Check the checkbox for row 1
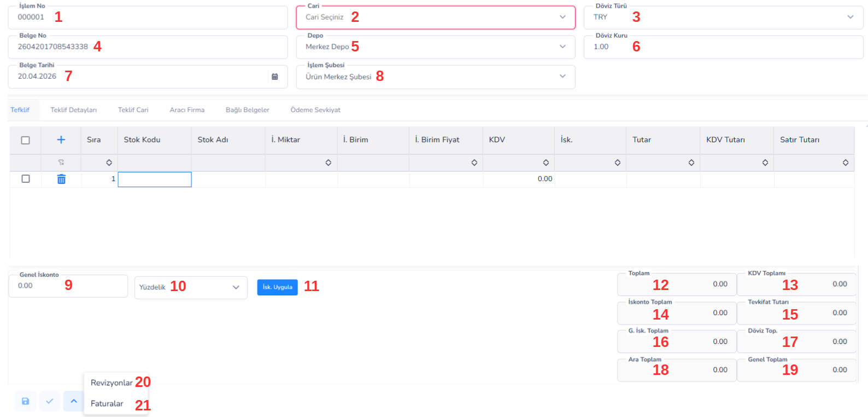Screen dimensions: 868x417 point(25,179)
